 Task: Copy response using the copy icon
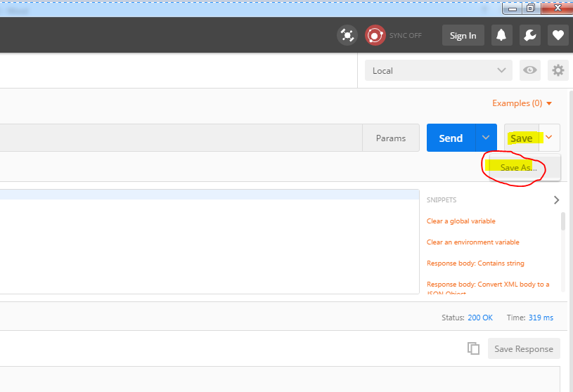coord(474,348)
